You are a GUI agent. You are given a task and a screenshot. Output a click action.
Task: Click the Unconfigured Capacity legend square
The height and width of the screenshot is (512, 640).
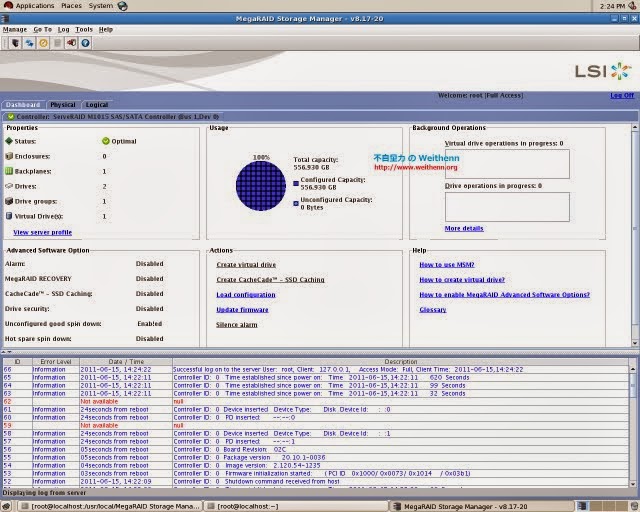pos(296,203)
